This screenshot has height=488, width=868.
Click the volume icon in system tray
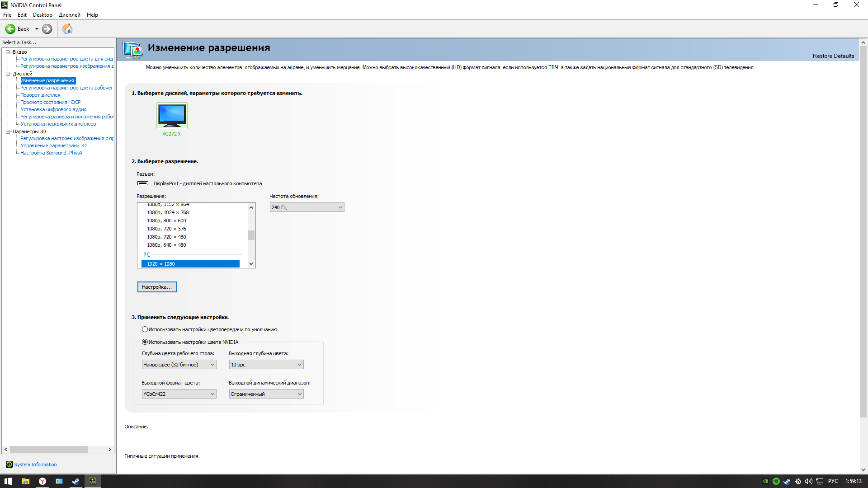pyautogui.click(x=808, y=481)
